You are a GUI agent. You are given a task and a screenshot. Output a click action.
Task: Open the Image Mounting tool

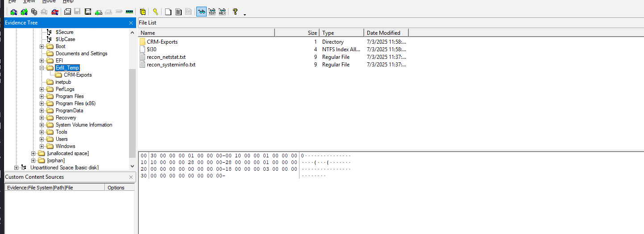[34, 12]
